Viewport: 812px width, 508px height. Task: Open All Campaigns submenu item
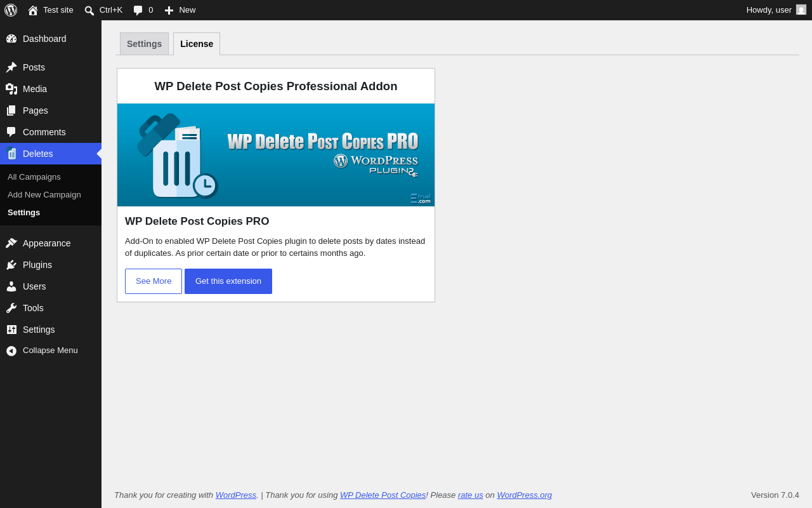[x=34, y=177]
